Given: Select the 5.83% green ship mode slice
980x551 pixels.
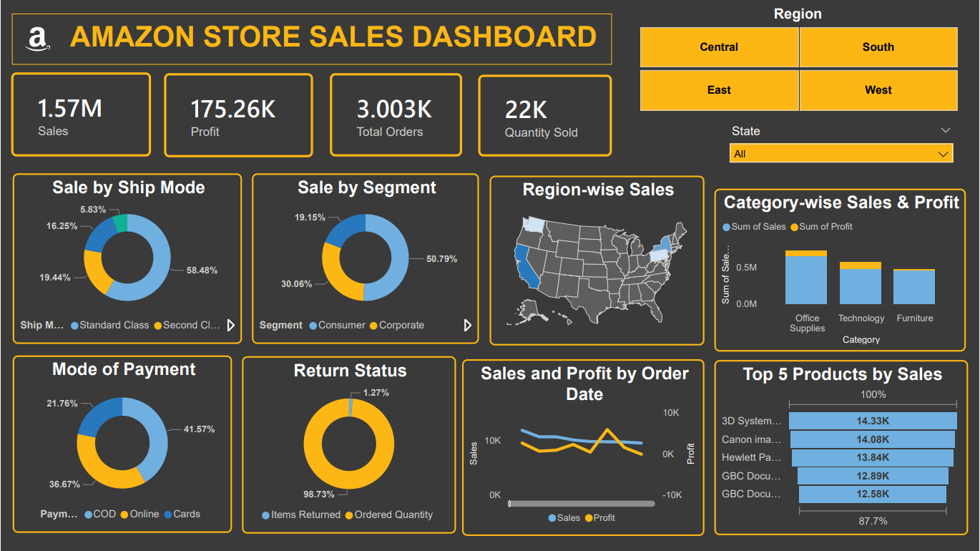Looking at the screenshot, I should pos(119,223).
